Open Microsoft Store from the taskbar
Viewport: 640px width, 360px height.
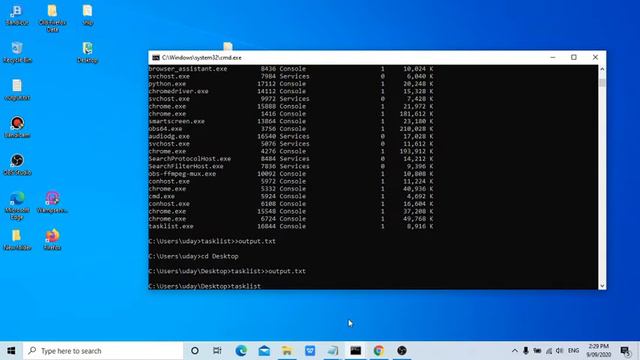[x=310, y=351]
